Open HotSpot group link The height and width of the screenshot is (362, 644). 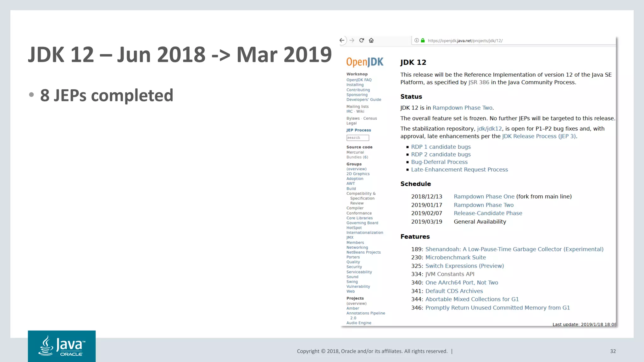(x=354, y=228)
